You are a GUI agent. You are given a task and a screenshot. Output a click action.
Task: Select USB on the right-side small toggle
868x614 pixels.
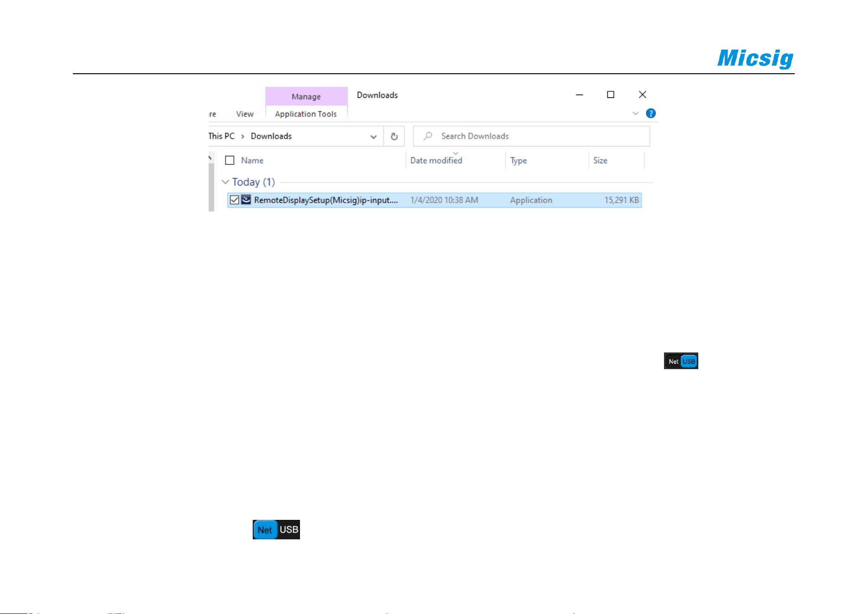point(689,361)
